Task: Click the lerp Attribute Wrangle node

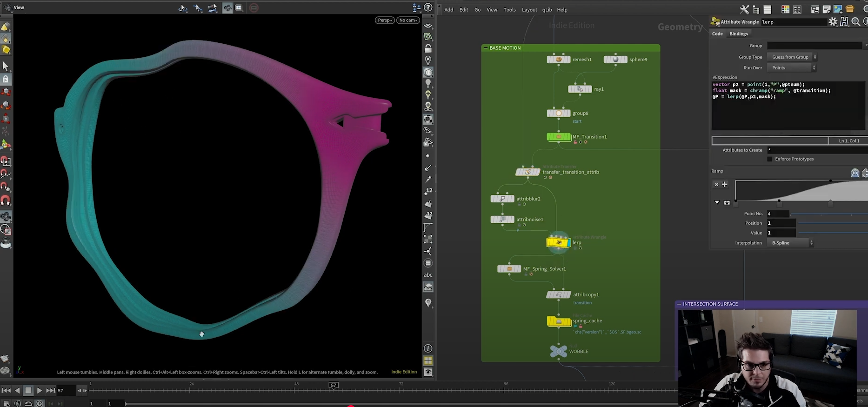Action: tap(559, 242)
